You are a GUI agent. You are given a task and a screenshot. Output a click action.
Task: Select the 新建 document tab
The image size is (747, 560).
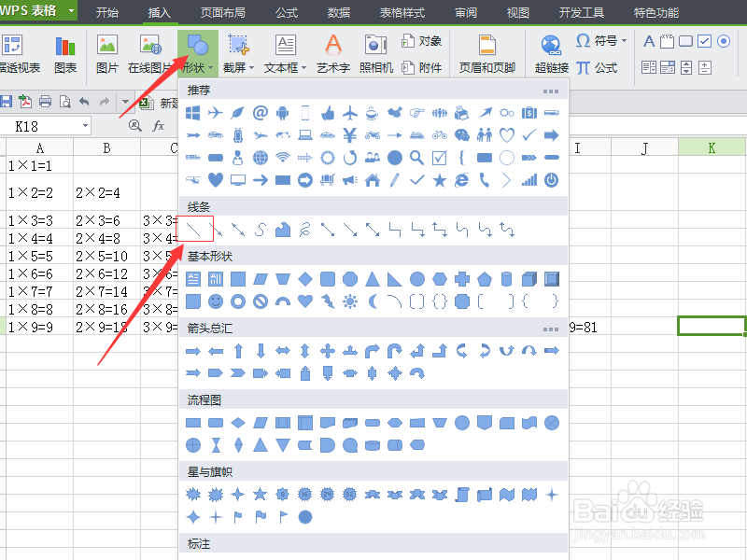[159, 102]
